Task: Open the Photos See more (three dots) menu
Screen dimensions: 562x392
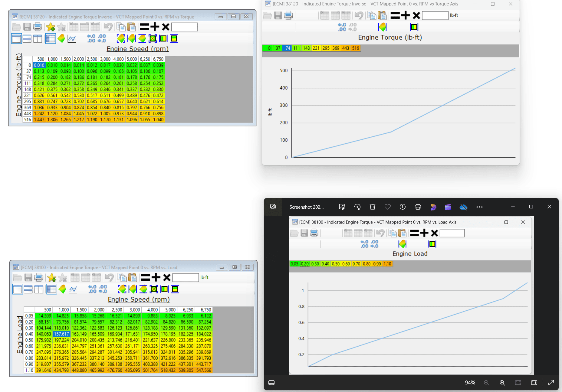Action: (479, 207)
